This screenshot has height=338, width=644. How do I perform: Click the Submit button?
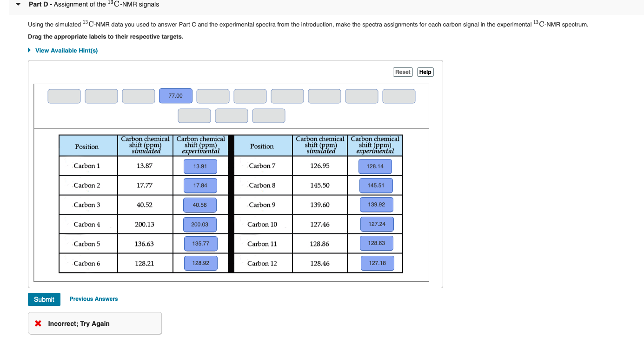[44, 299]
